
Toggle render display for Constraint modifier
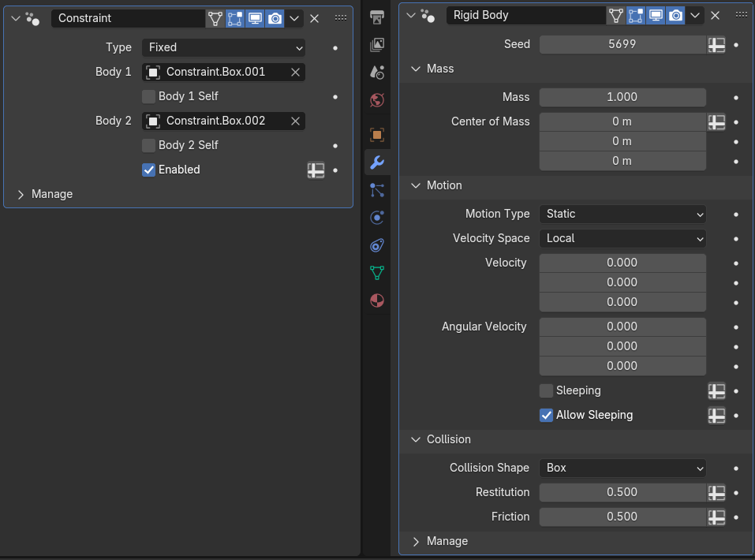point(275,19)
